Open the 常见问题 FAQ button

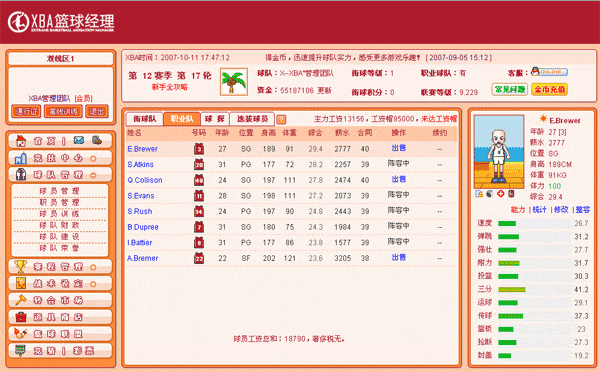(x=510, y=90)
